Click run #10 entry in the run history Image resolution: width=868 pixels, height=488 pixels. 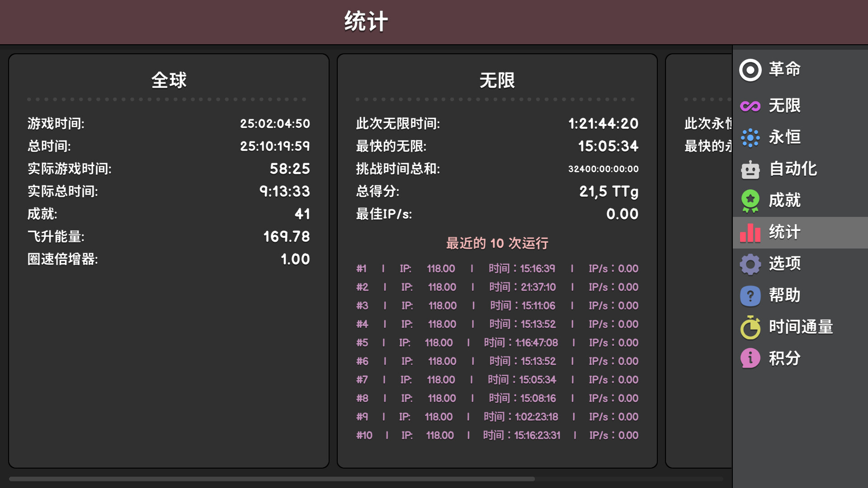click(497, 435)
